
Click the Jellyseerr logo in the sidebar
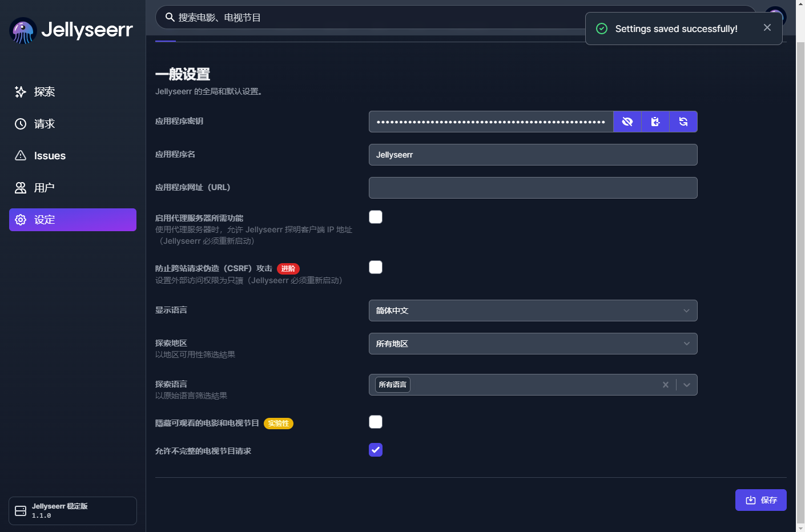(71, 30)
